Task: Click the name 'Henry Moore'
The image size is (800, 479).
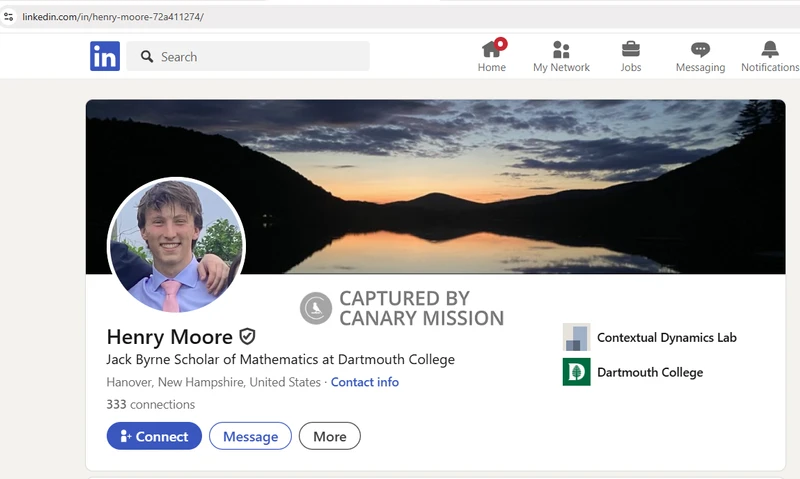Action: pyautogui.click(x=169, y=337)
